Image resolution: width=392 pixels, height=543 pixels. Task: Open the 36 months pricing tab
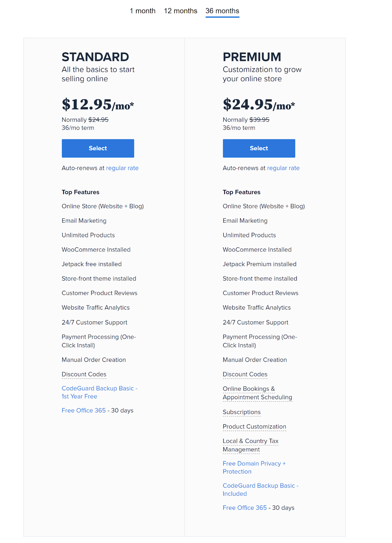click(x=222, y=11)
